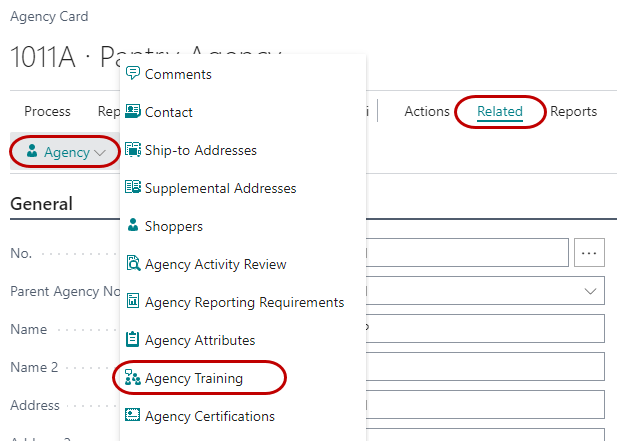The height and width of the screenshot is (441, 617).
Task: Open the No. field ellipsis lookup
Action: (x=590, y=253)
